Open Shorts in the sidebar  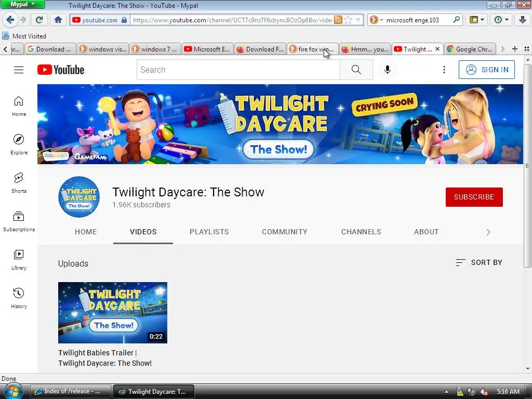19,183
